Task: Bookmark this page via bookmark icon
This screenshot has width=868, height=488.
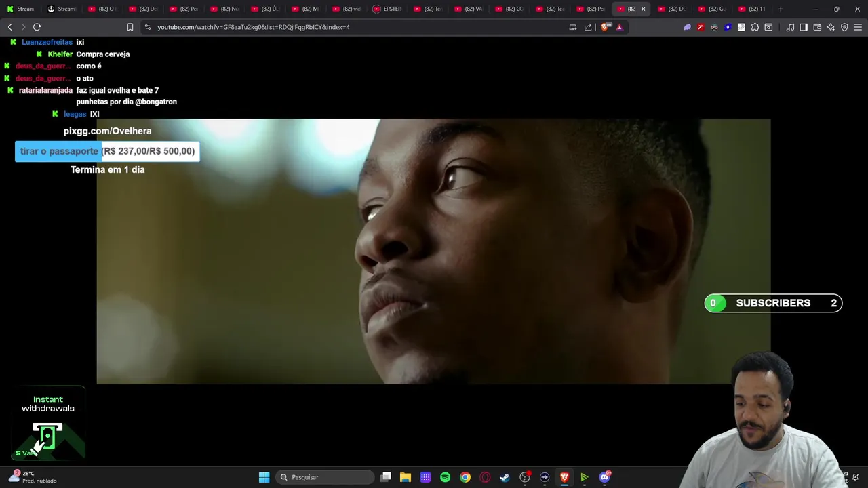Action: (x=130, y=27)
